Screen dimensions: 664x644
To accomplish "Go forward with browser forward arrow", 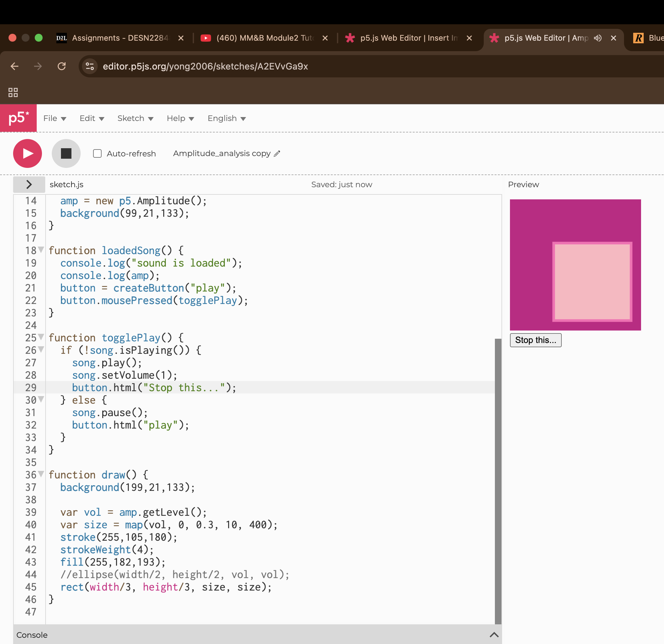I will [x=38, y=66].
